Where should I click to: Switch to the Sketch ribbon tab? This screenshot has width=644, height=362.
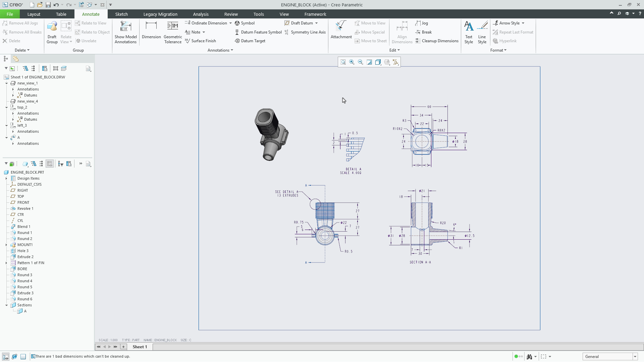121,14
